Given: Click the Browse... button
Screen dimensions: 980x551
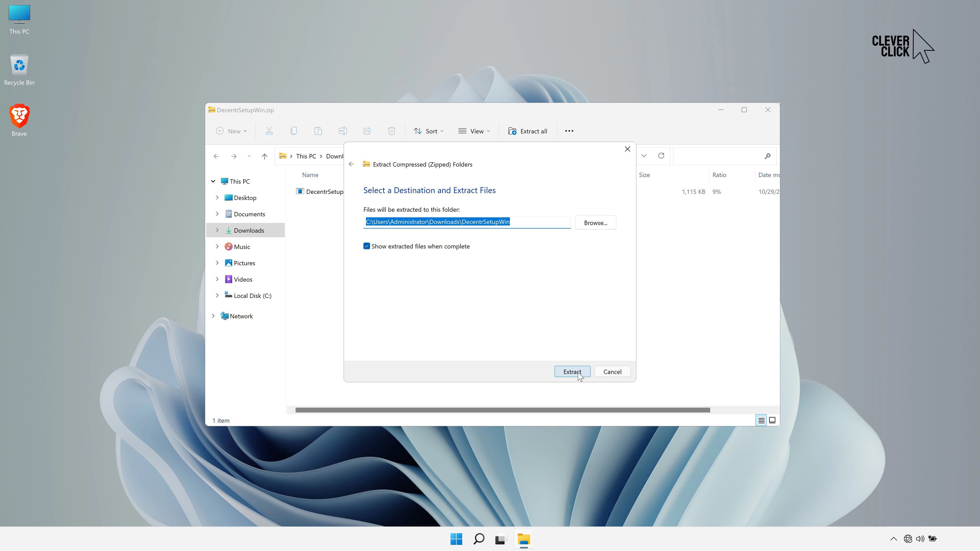Looking at the screenshot, I should click(x=595, y=223).
